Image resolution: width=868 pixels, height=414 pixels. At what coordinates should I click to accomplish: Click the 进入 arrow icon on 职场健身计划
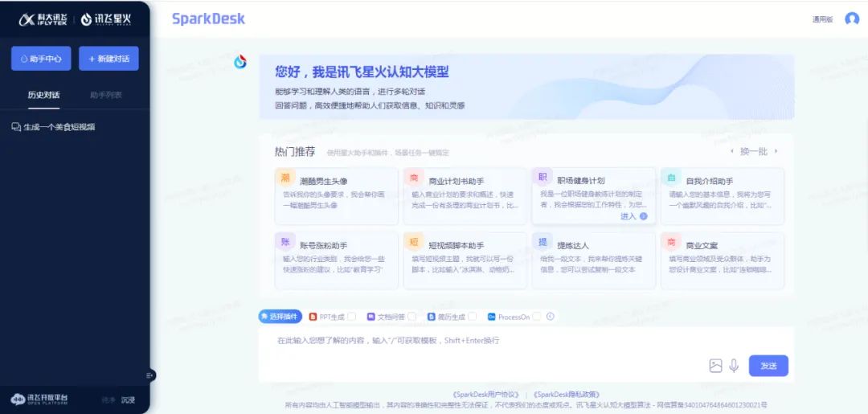pos(643,216)
